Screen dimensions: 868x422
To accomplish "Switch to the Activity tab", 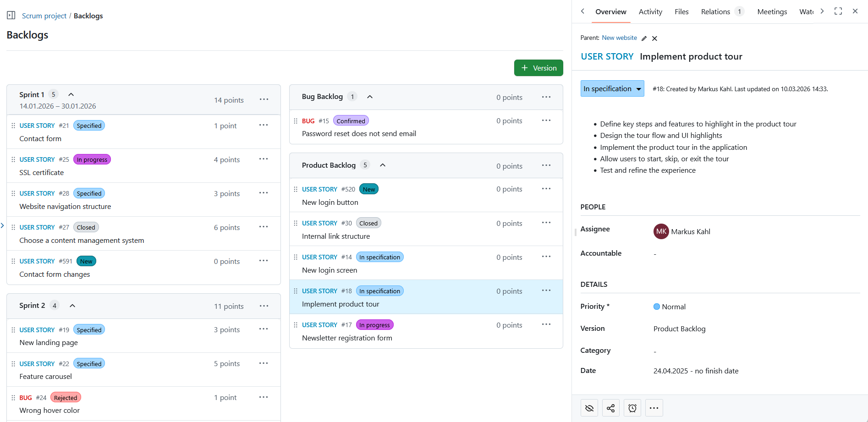I will [x=650, y=11].
